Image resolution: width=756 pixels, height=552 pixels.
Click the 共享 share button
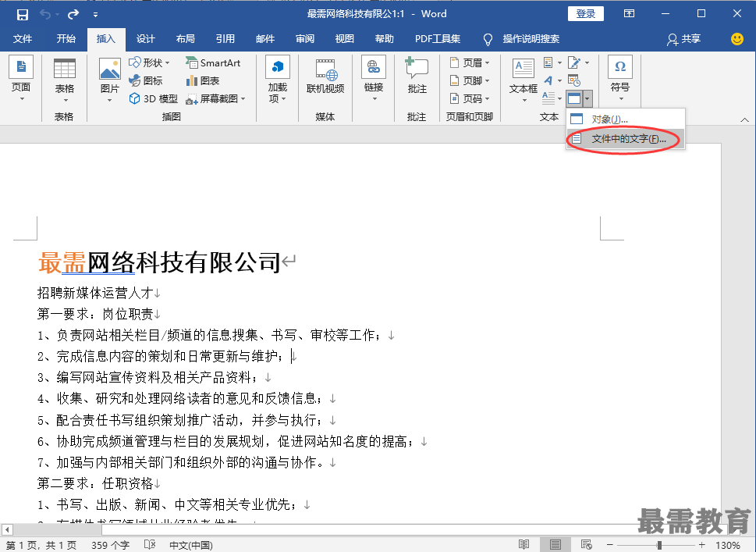point(683,39)
